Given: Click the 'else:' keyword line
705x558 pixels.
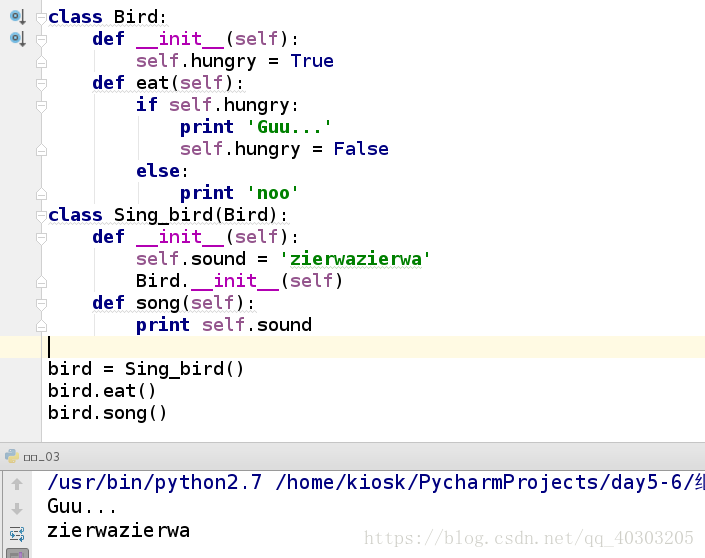Looking at the screenshot, I should pyautogui.click(x=162, y=171).
